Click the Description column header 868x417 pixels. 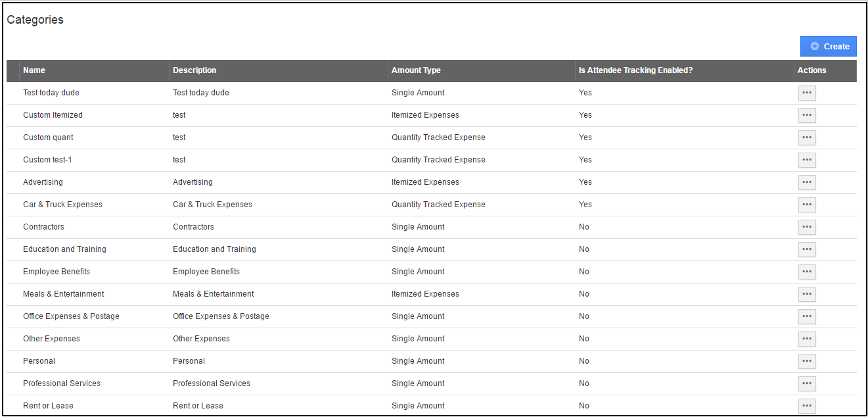pyautogui.click(x=194, y=70)
